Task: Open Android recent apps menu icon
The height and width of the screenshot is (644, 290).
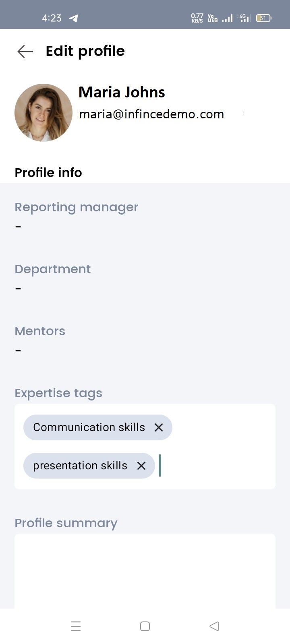Action: 76,626
